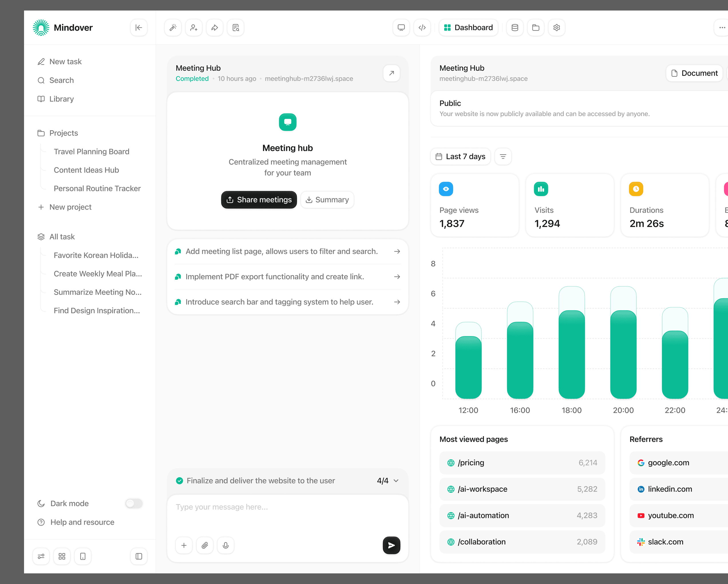Open Personal Routine Tracker project

click(x=97, y=188)
